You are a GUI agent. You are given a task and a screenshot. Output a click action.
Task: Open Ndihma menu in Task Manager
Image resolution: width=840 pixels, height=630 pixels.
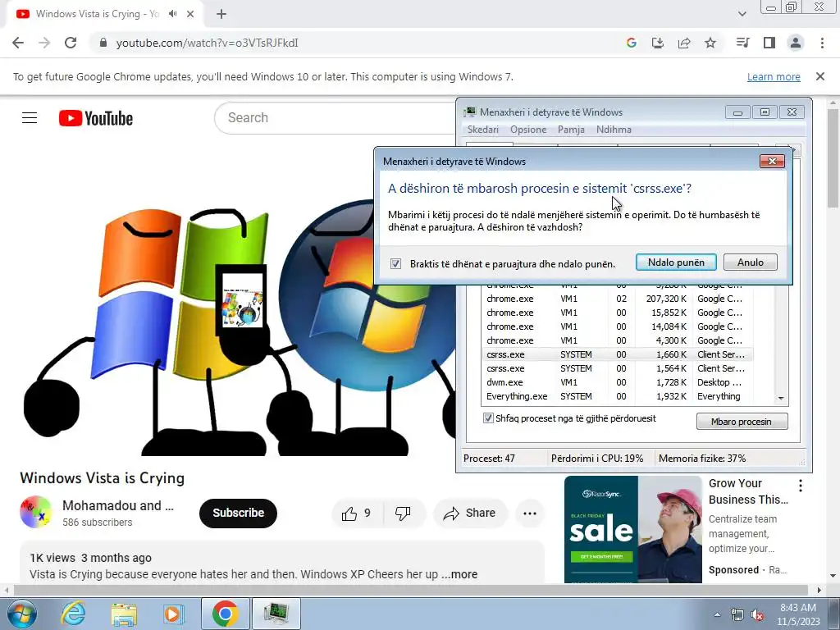pyautogui.click(x=614, y=130)
